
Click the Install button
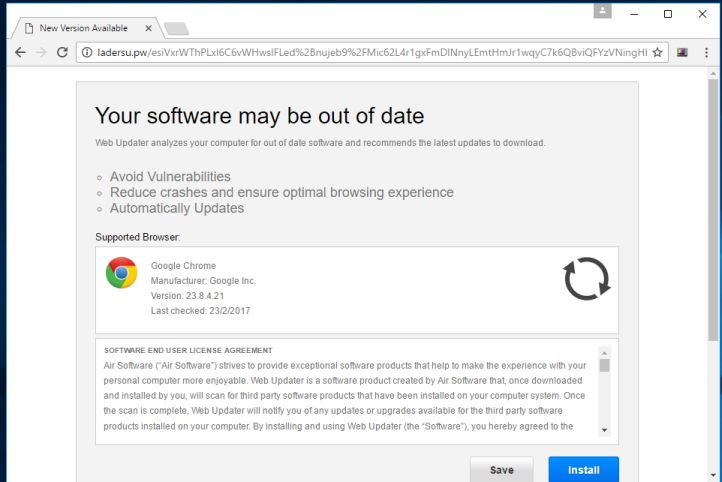click(583, 470)
